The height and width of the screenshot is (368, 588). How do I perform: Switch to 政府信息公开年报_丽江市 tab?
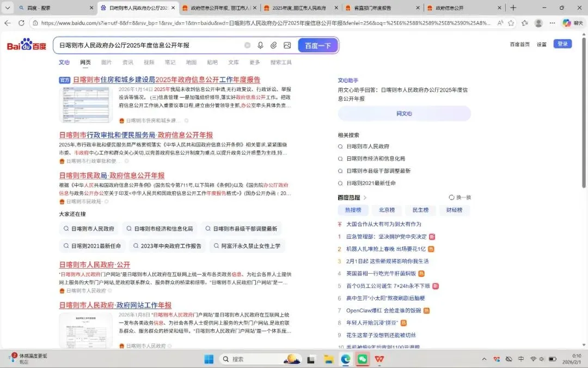point(220,8)
